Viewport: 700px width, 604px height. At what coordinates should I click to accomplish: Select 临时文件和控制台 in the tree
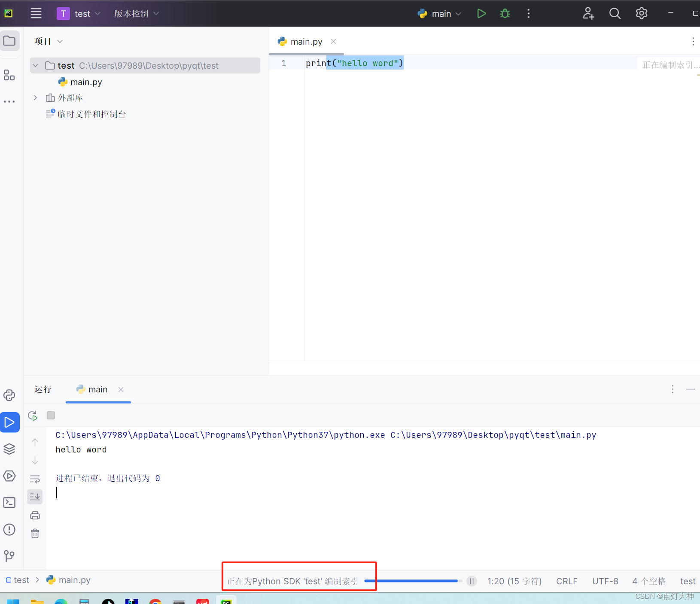(x=86, y=114)
